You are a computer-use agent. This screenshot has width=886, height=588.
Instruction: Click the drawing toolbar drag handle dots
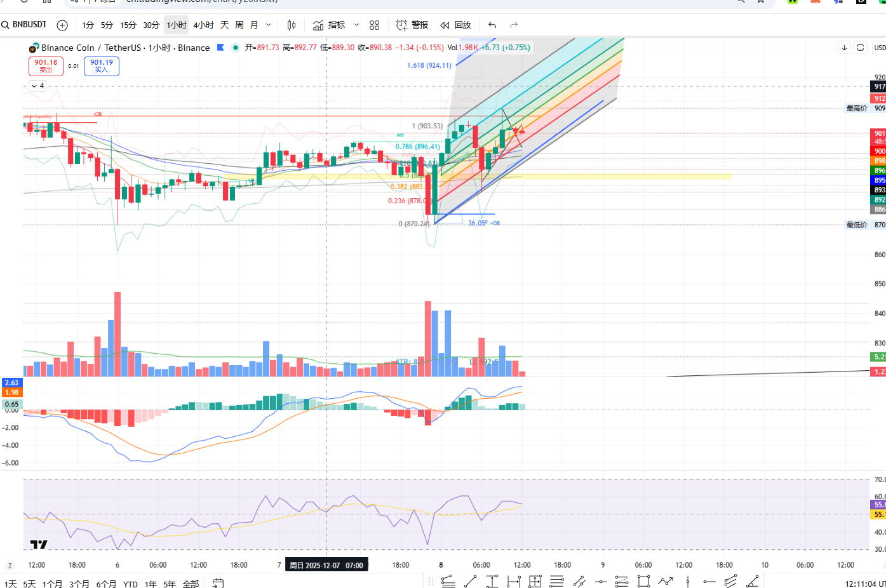coord(431,581)
